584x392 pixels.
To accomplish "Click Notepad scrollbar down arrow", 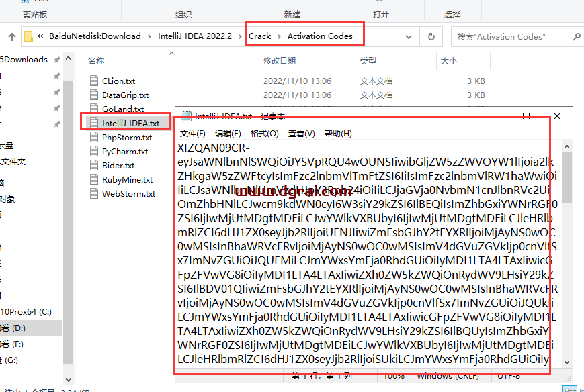I will pos(567,362).
